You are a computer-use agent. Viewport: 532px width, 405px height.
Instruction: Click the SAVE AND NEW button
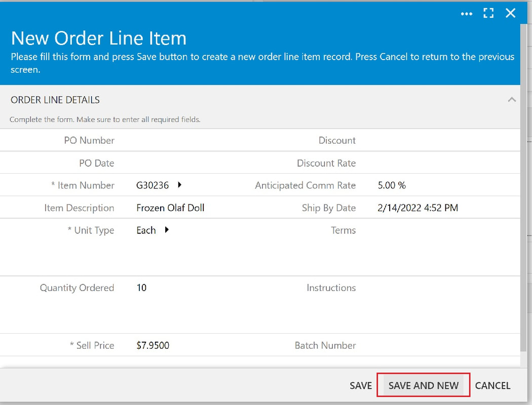pyautogui.click(x=424, y=385)
